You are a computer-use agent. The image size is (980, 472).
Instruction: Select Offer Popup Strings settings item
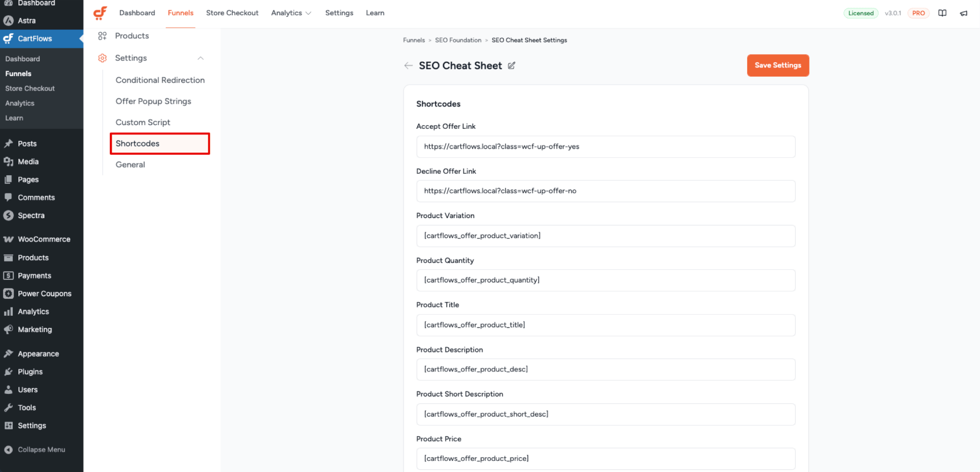click(x=154, y=101)
